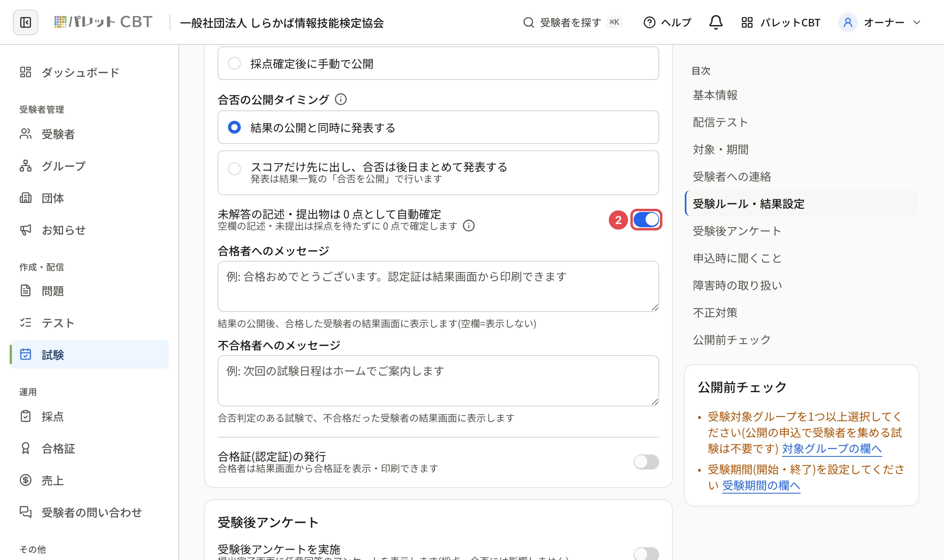This screenshot has width=944, height=560.
Task: Click the 試験 calendar icon
Action: (26, 355)
